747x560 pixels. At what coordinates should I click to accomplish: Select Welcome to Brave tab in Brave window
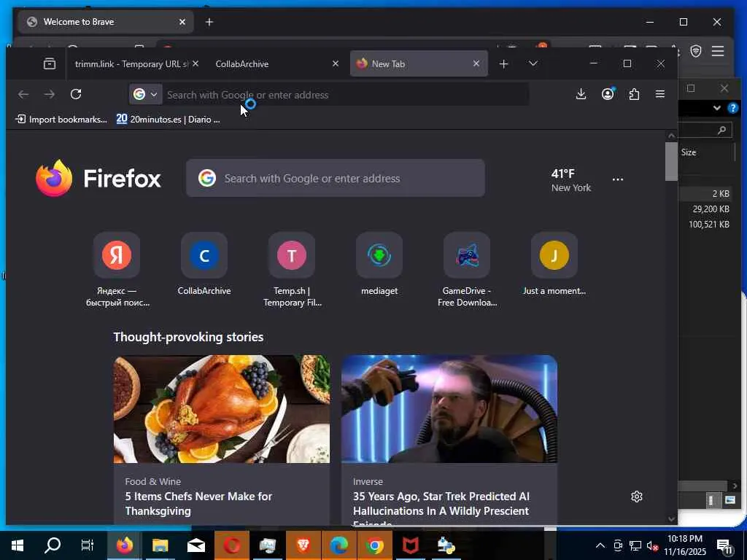106,22
